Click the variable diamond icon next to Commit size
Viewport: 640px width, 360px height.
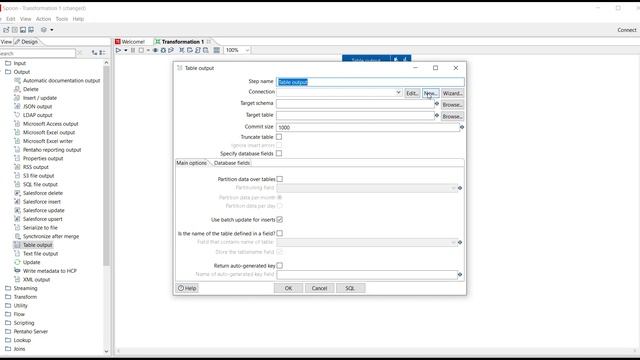click(462, 127)
